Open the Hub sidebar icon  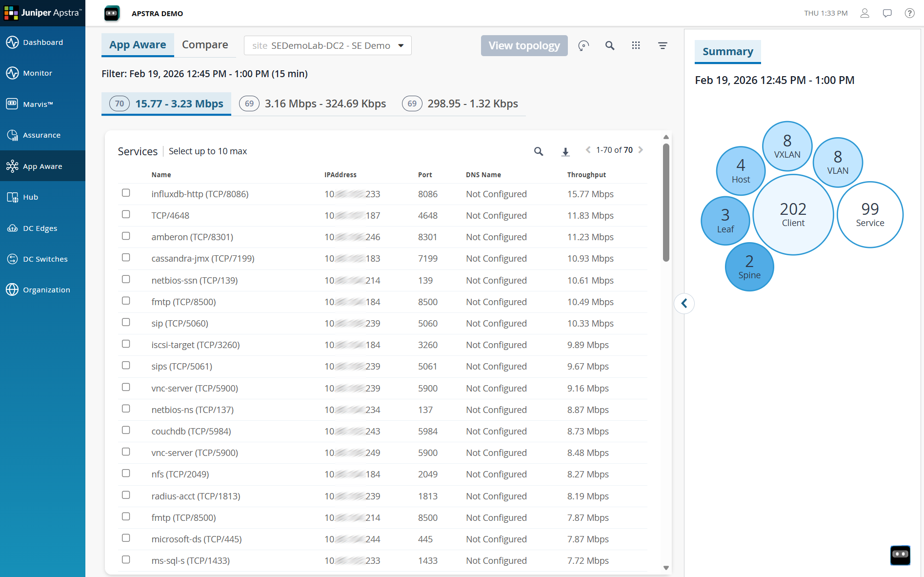point(12,197)
